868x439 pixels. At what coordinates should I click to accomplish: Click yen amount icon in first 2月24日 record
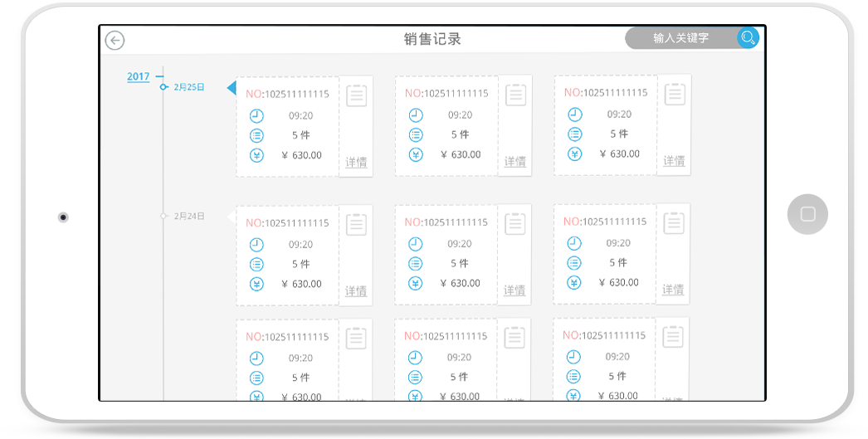coord(256,284)
